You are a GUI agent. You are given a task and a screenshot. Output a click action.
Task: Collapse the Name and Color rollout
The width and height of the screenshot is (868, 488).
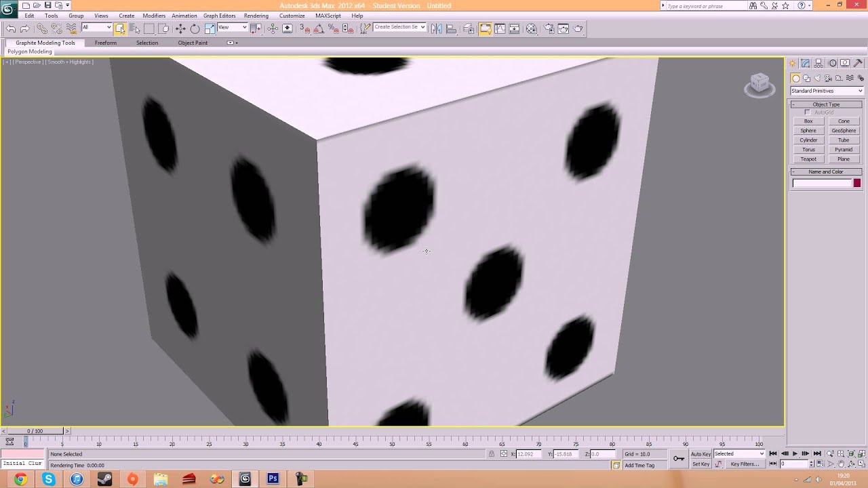(826, 171)
